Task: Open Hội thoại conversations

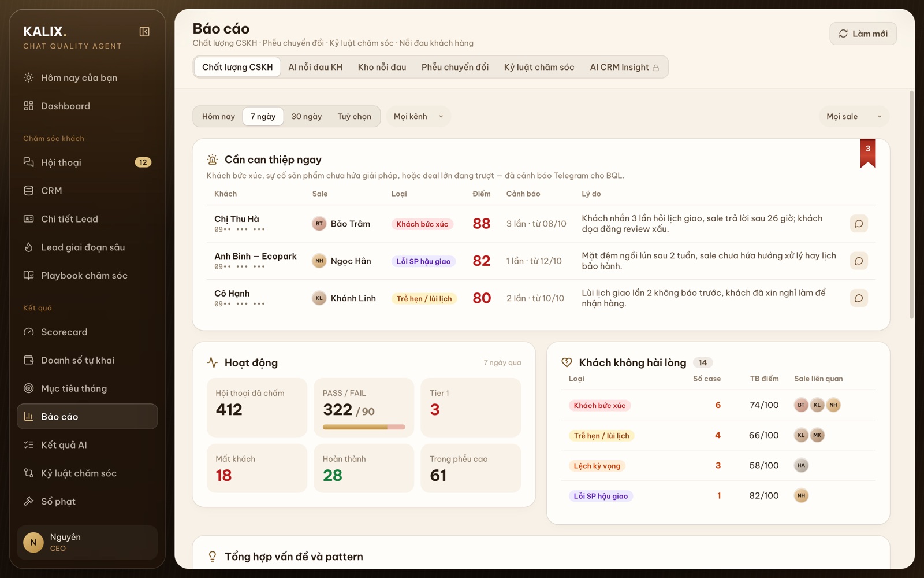Action: pyautogui.click(x=87, y=162)
